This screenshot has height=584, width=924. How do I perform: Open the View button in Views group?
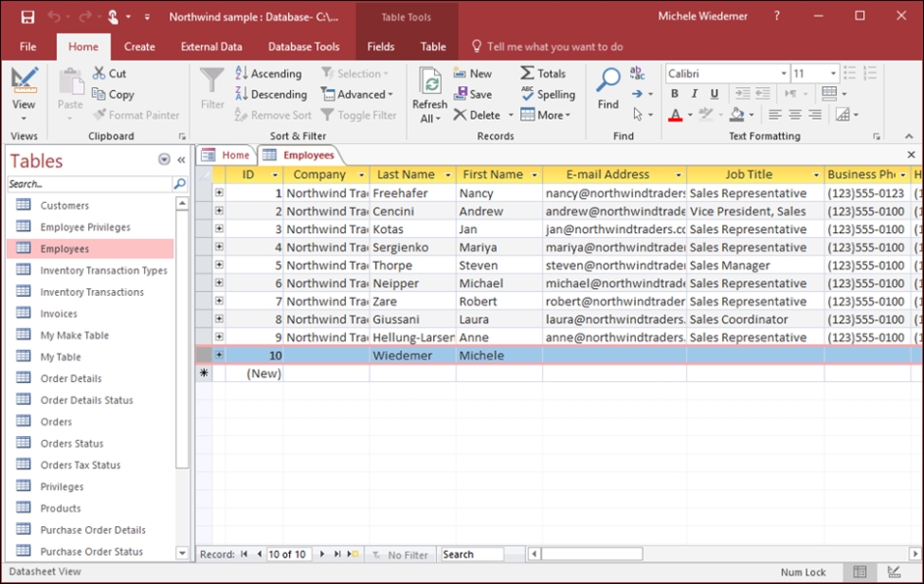24,94
